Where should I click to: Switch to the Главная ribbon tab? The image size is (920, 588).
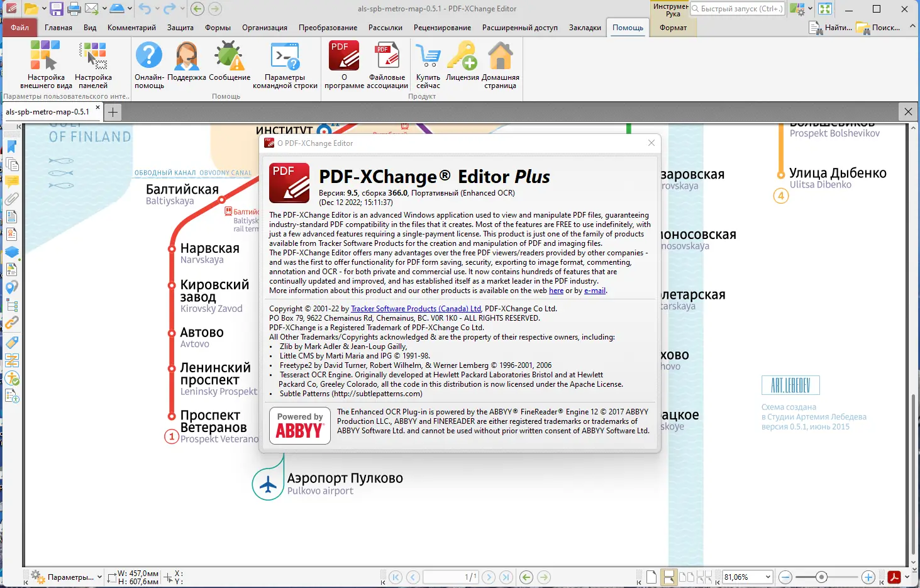pyautogui.click(x=58, y=28)
